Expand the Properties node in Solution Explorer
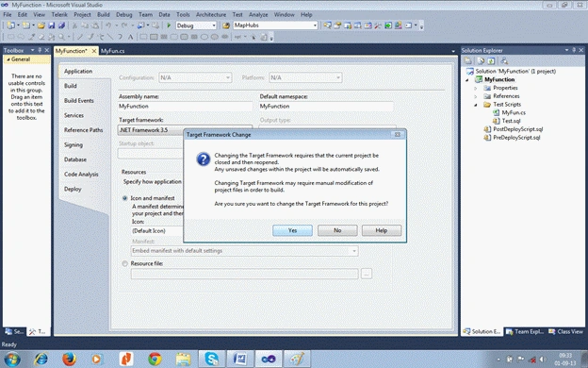This screenshot has width=588, height=368. [x=476, y=89]
